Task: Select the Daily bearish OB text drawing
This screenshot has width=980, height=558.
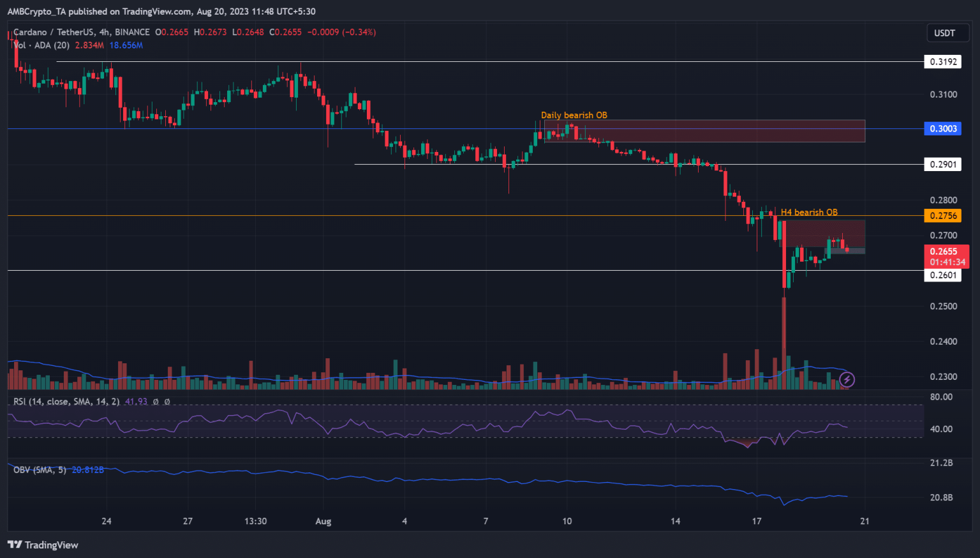Action: (573, 115)
